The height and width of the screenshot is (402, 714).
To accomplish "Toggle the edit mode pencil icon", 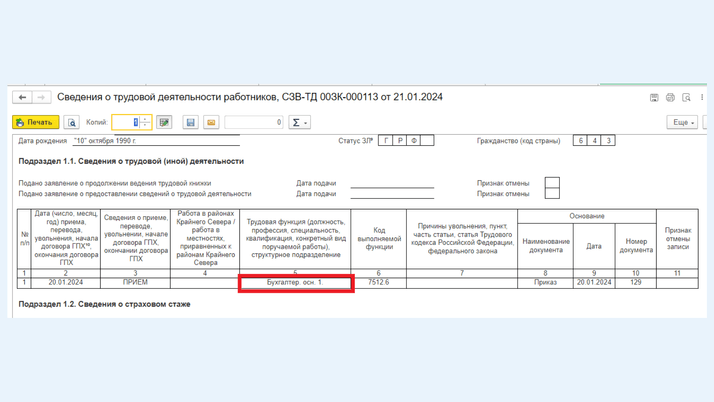I will (x=164, y=122).
